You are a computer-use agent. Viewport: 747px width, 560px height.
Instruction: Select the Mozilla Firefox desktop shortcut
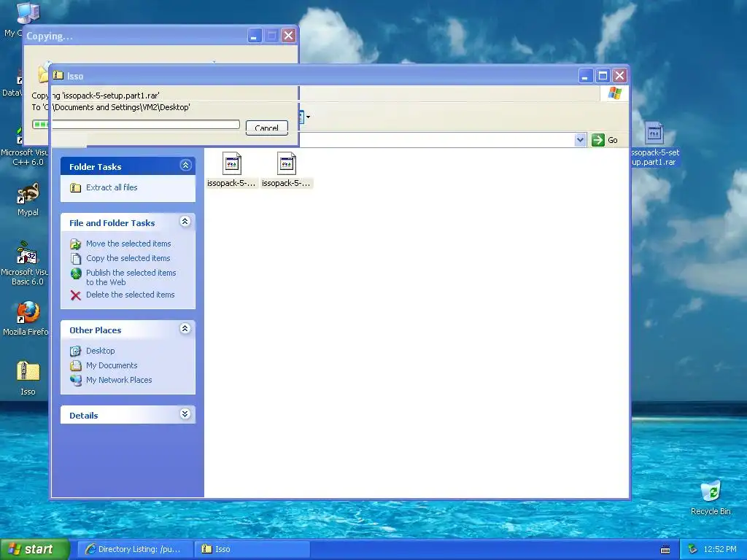point(26,318)
